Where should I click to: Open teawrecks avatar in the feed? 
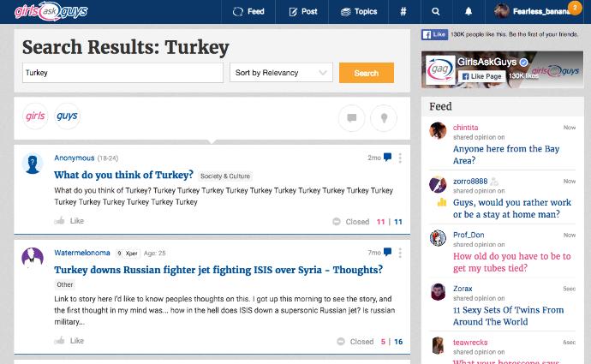(x=438, y=345)
